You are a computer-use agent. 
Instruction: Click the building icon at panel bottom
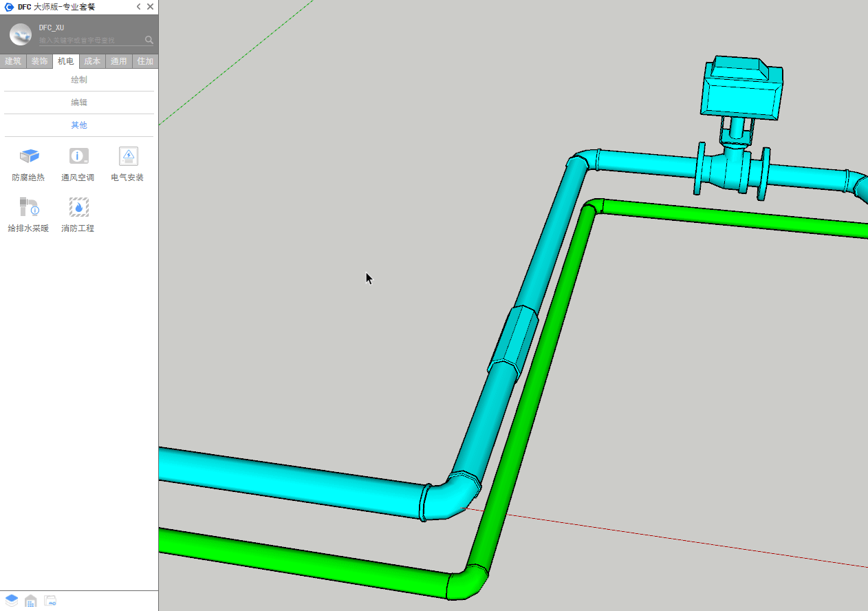tap(31, 601)
